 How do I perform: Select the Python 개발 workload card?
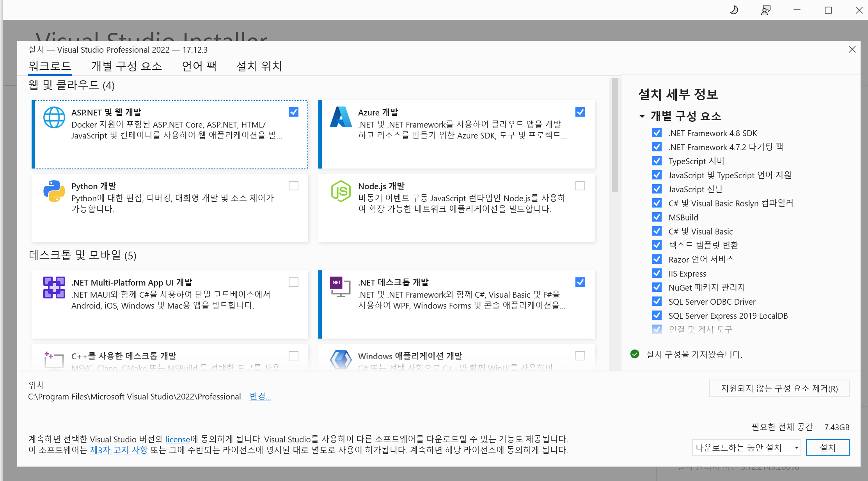click(x=170, y=208)
